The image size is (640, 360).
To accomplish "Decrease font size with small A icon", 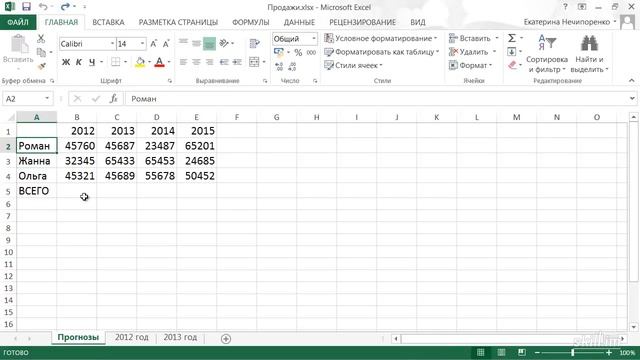I will (166, 44).
